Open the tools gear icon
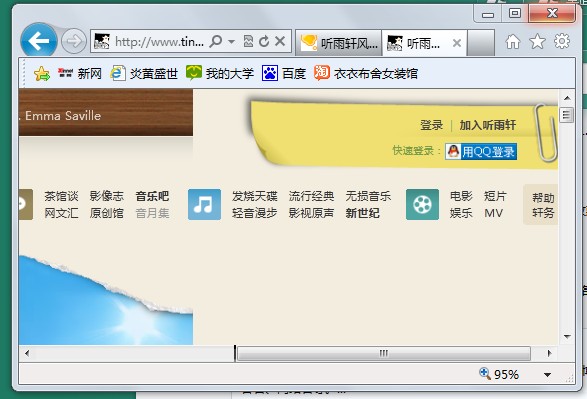 click(x=562, y=41)
